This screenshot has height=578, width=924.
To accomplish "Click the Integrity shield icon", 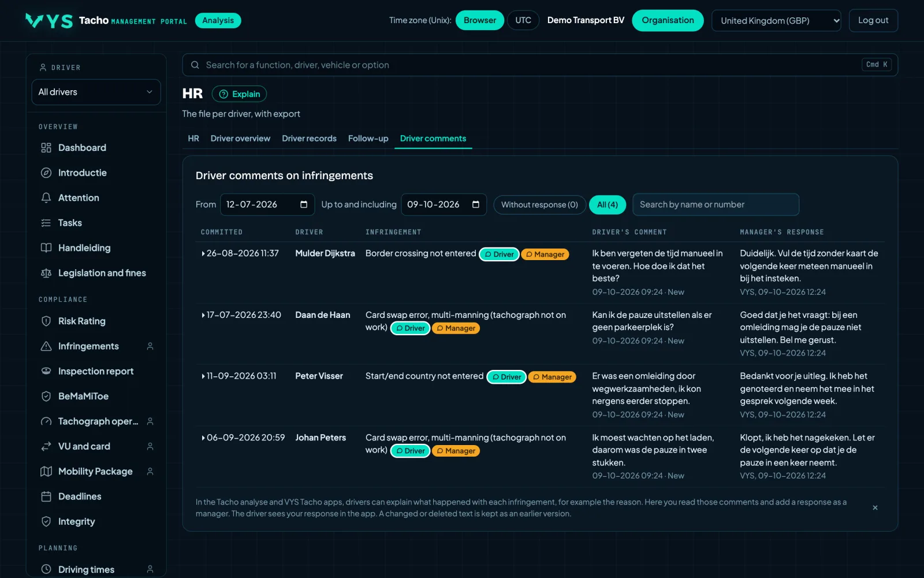I will [x=46, y=521].
